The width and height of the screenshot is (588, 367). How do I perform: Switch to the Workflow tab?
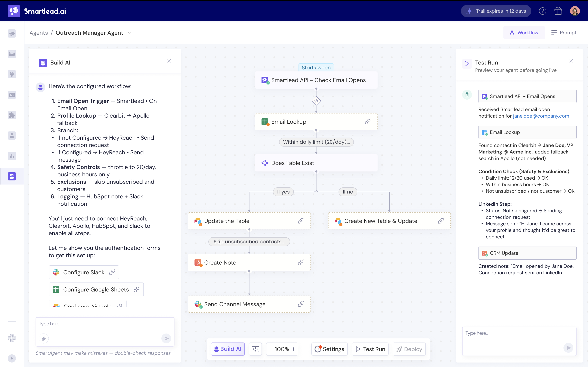pyautogui.click(x=524, y=33)
